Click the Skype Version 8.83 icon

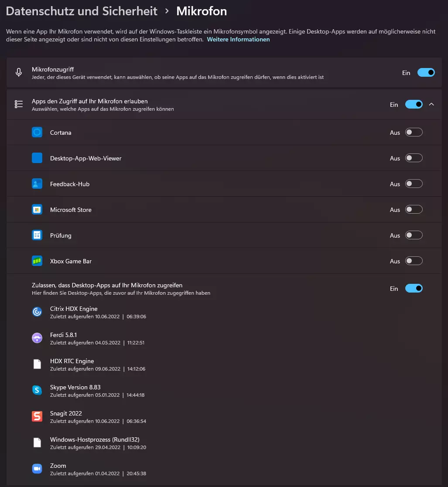(37, 390)
